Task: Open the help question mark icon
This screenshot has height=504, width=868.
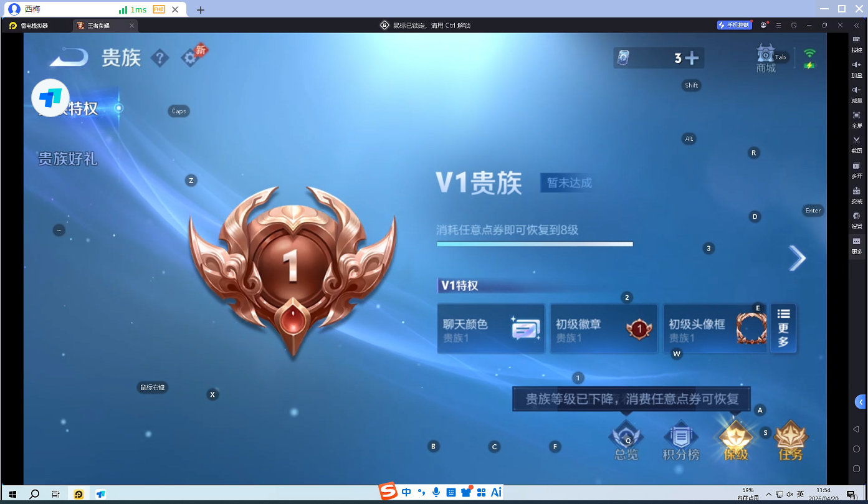Action: click(x=160, y=58)
